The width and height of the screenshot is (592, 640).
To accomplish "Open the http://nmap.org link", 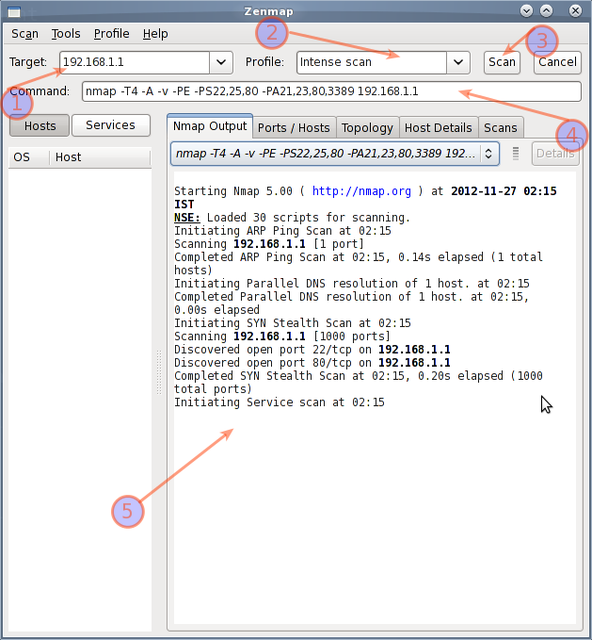I will (x=361, y=191).
